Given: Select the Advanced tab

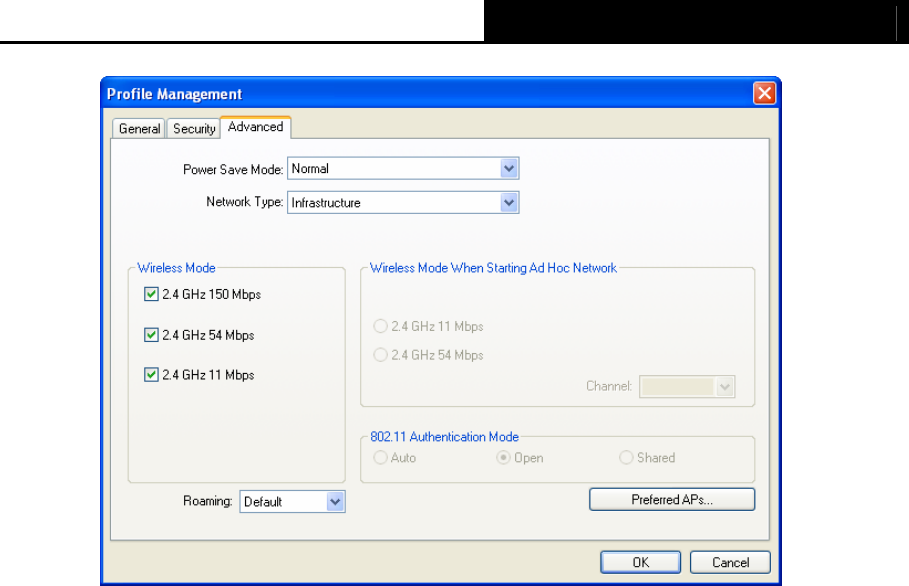Looking at the screenshot, I should tap(256, 127).
